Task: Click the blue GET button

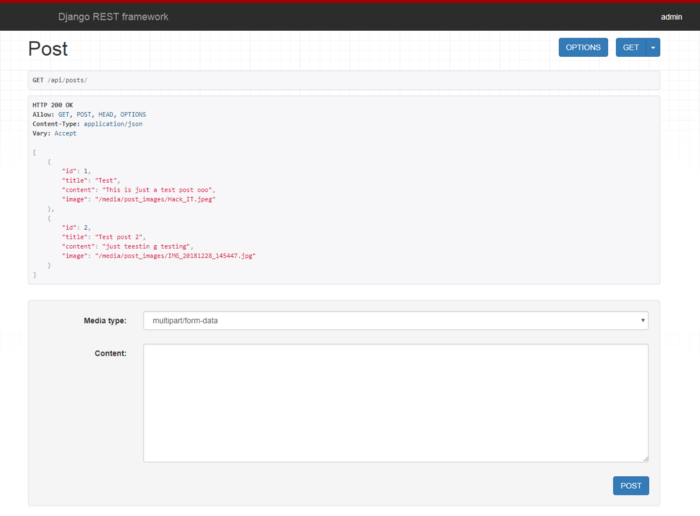Action: (x=631, y=47)
